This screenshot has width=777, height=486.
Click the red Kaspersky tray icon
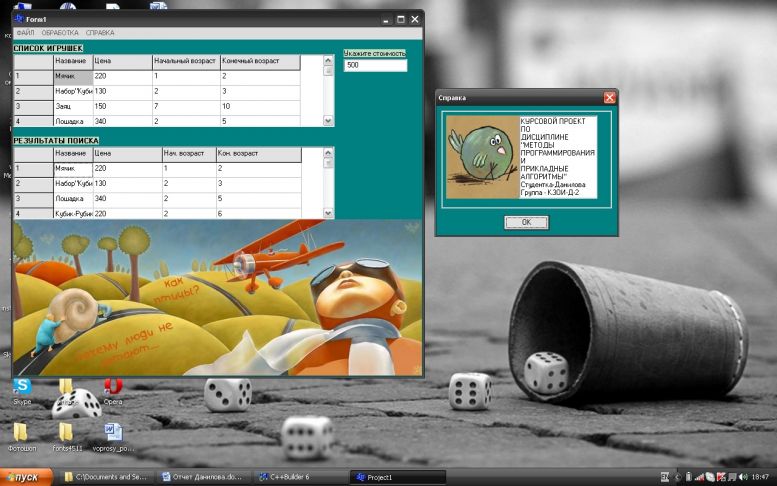point(721,477)
